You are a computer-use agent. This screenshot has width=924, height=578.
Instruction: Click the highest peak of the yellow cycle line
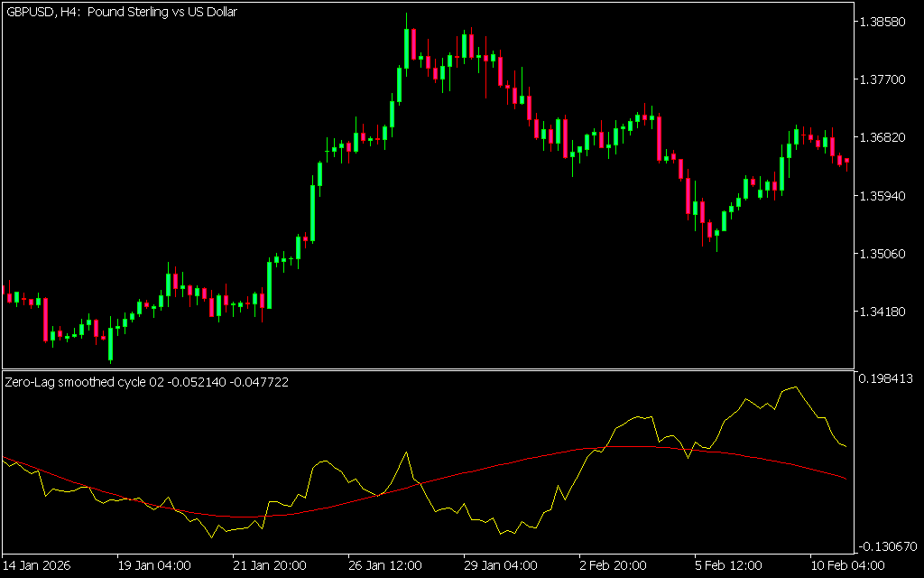pyautogui.click(x=795, y=387)
